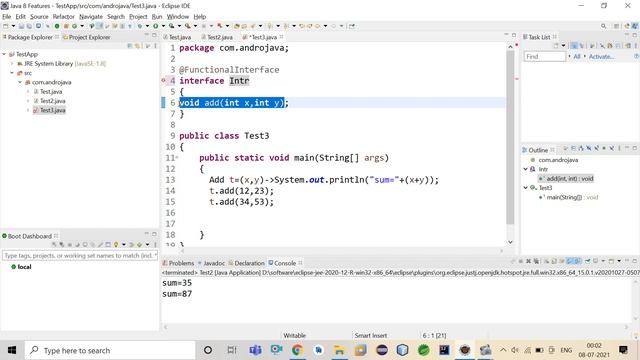Viewport: 640px width, 360px height.
Task: Click the editor vertical scrollbar thumb
Action: (510, 138)
